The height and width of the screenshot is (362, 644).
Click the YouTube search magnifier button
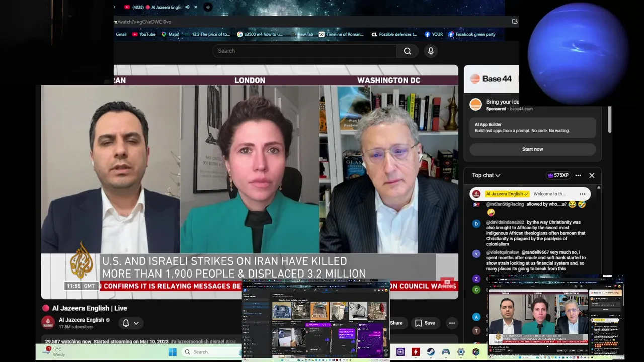tap(408, 51)
